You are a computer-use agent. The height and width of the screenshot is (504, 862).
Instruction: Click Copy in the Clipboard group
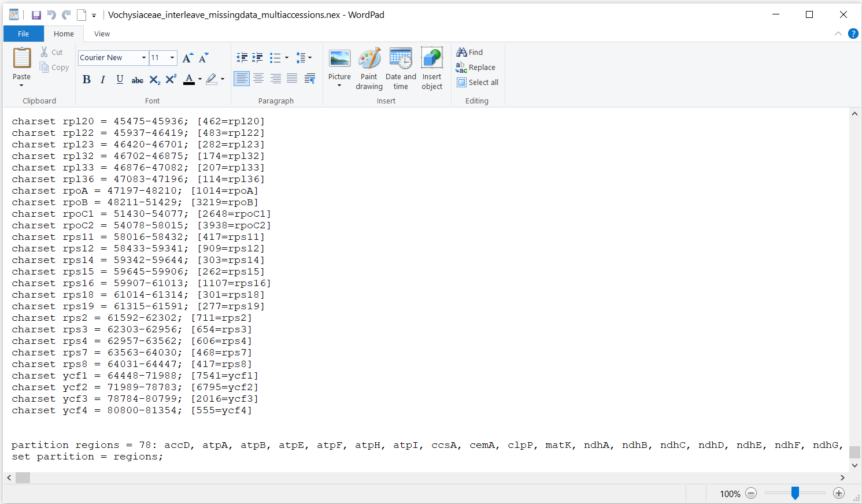(x=54, y=67)
